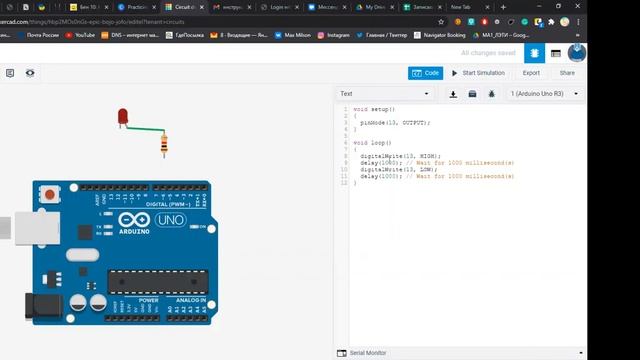640x360 pixels.
Task: Switch to the Gmail browser tab
Action: click(231, 7)
